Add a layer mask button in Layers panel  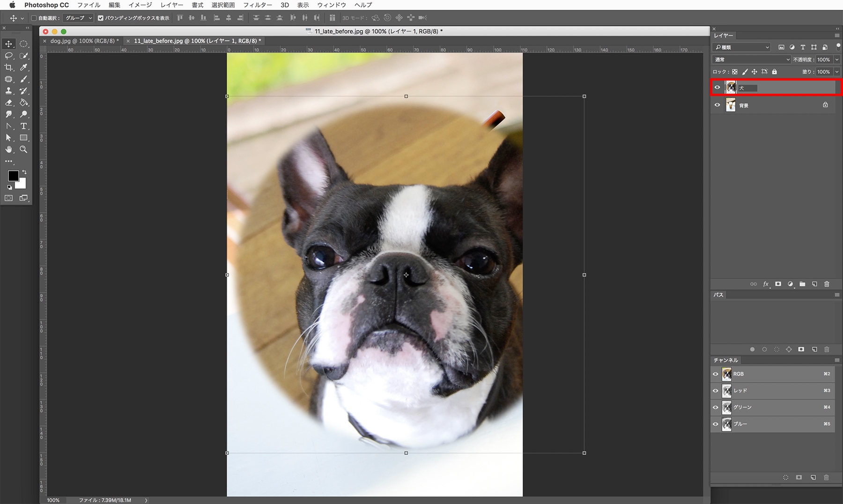(778, 284)
